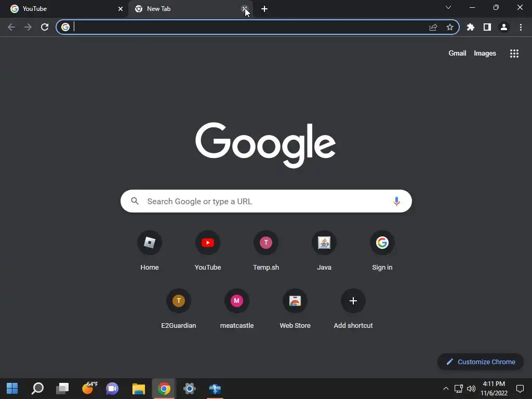Open Settings gear on taskbar

189,389
